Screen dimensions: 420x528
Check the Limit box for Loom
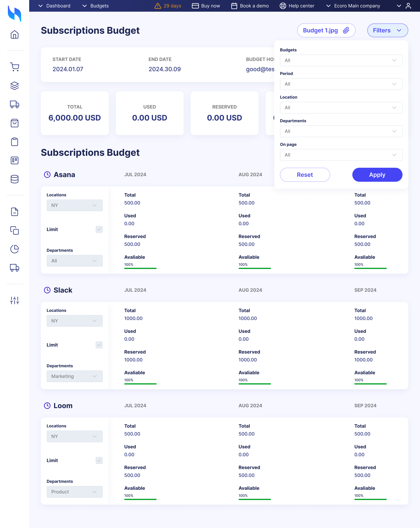[x=99, y=460]
